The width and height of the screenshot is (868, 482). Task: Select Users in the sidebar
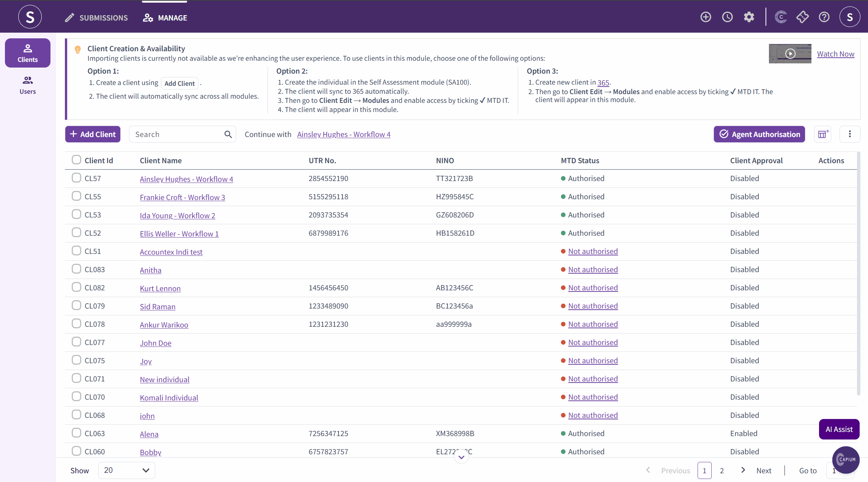(x=28, y=85)
